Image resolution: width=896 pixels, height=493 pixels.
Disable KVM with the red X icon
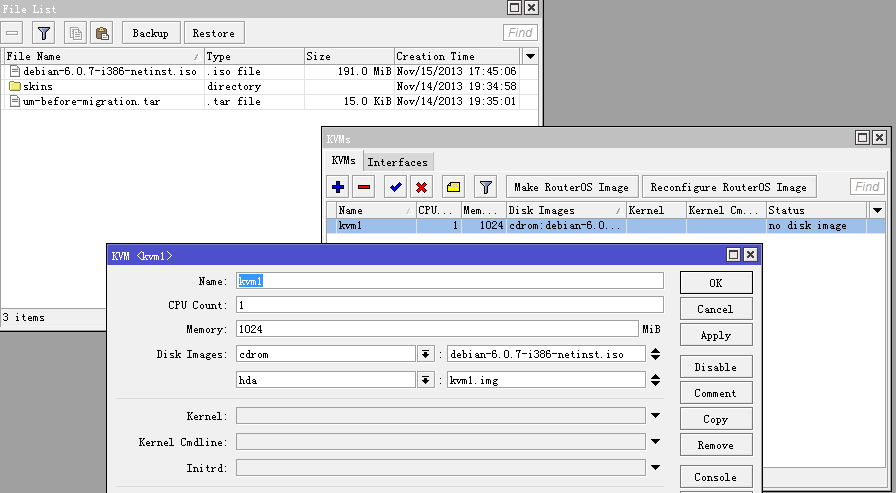pos(422,187)
